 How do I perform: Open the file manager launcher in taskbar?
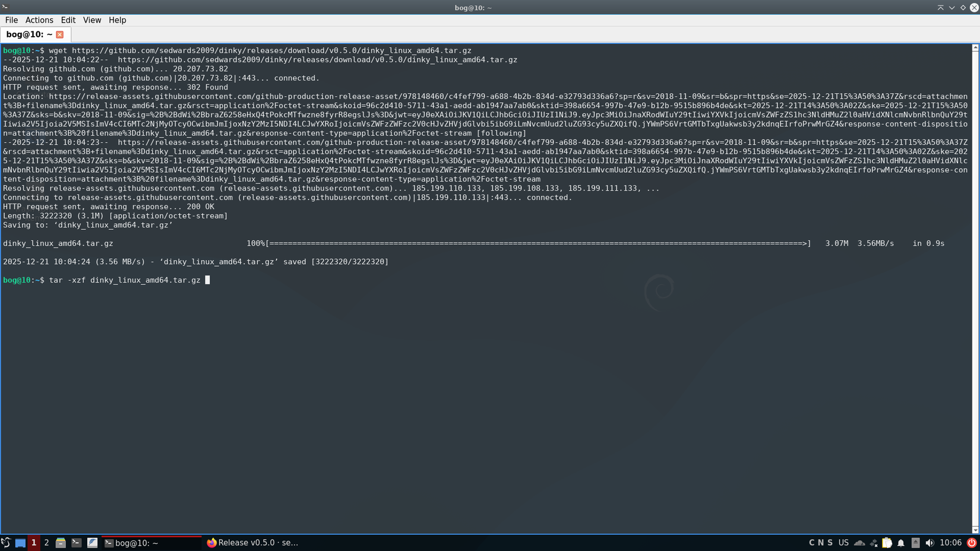coord(61,543)
